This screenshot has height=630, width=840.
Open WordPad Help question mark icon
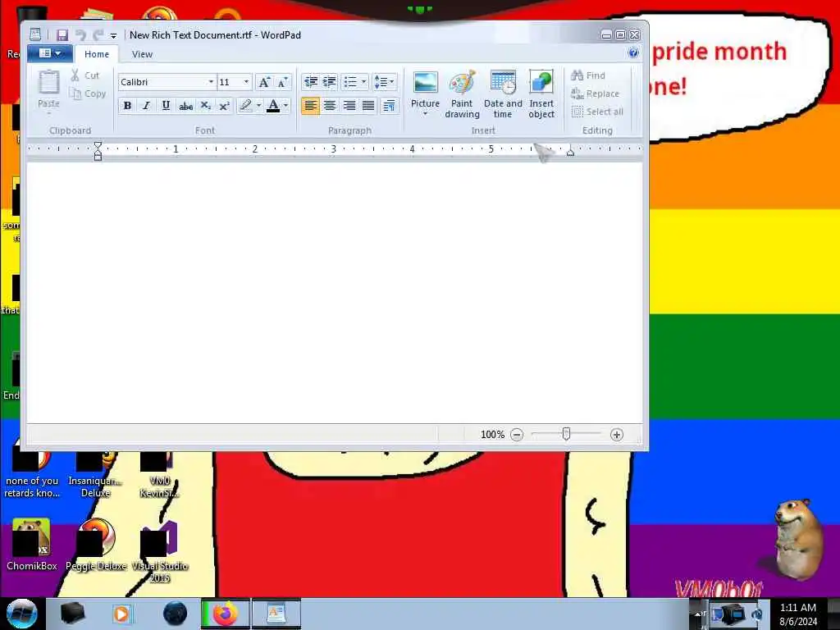tap(633, 52)
